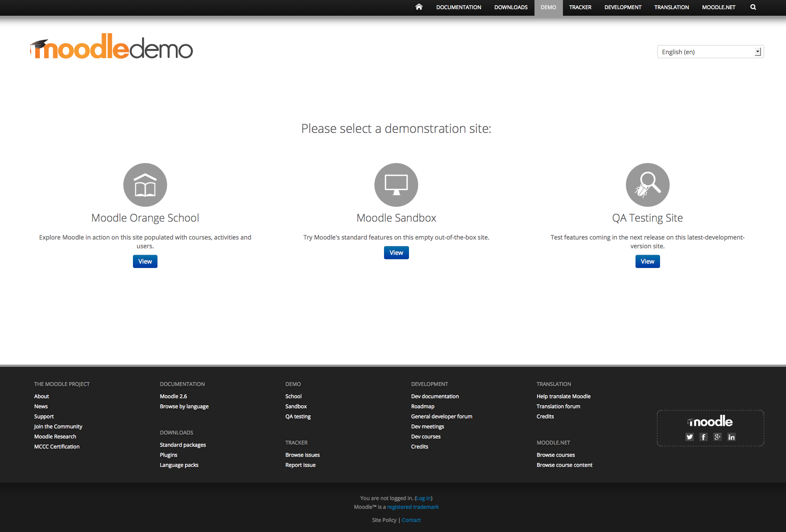The height and width of the screenshot is (532, 786).
Task: Open the registered trademark link
Action: pyautogui.click(x=413, y=507)
